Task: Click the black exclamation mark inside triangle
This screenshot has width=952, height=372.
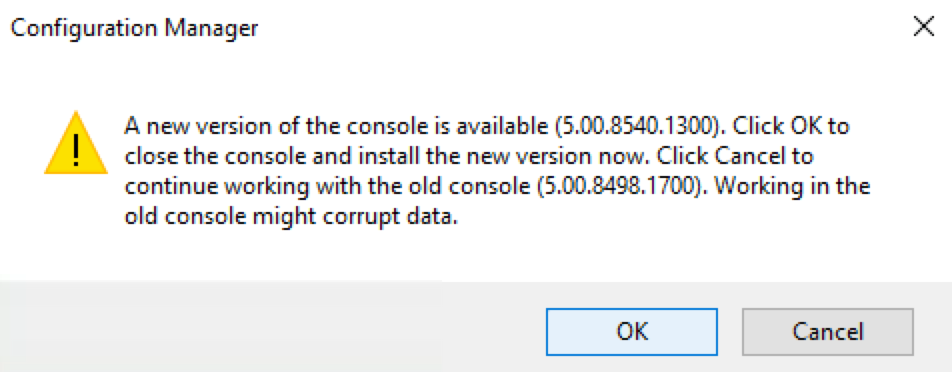Action: tap(76, 150)
